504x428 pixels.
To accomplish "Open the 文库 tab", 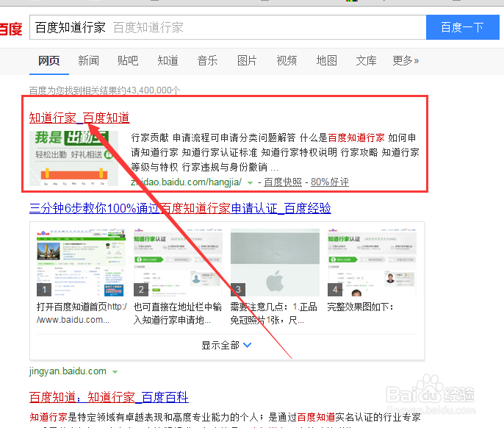I will (366, 60).
